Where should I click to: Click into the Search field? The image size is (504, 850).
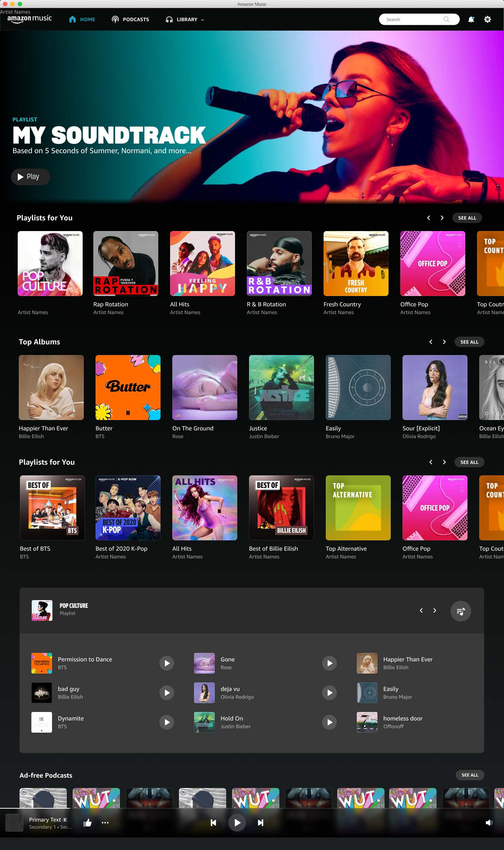419,20
